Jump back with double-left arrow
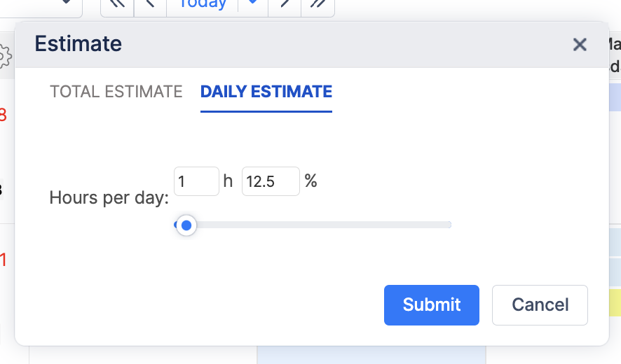This screenshot has height=364, width=621. [117, 4]
